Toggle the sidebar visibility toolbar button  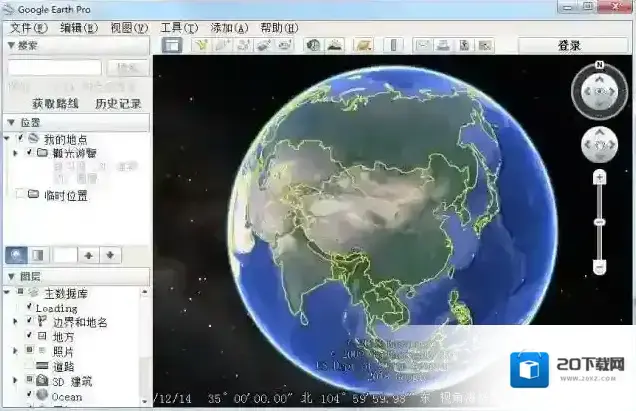click(172, 45)
